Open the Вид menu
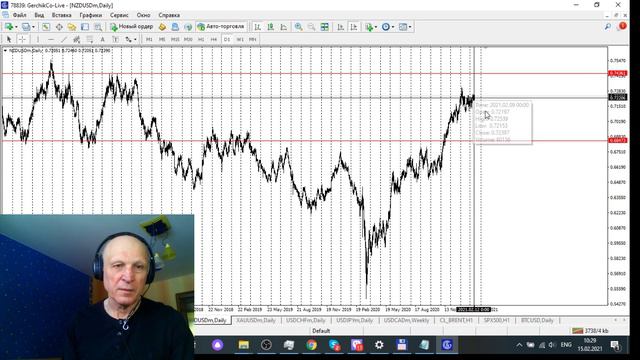Image resolution: width=640 pixels, height=360 pixels. pyautogui.click(x=39, y=15)
